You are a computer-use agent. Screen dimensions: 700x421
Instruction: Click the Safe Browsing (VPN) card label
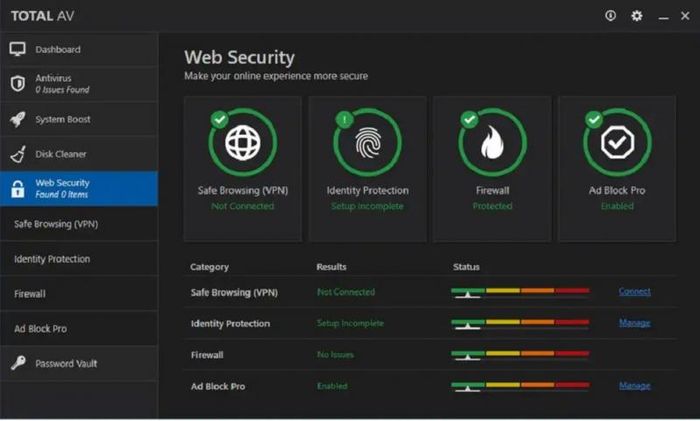click(243, 191)
